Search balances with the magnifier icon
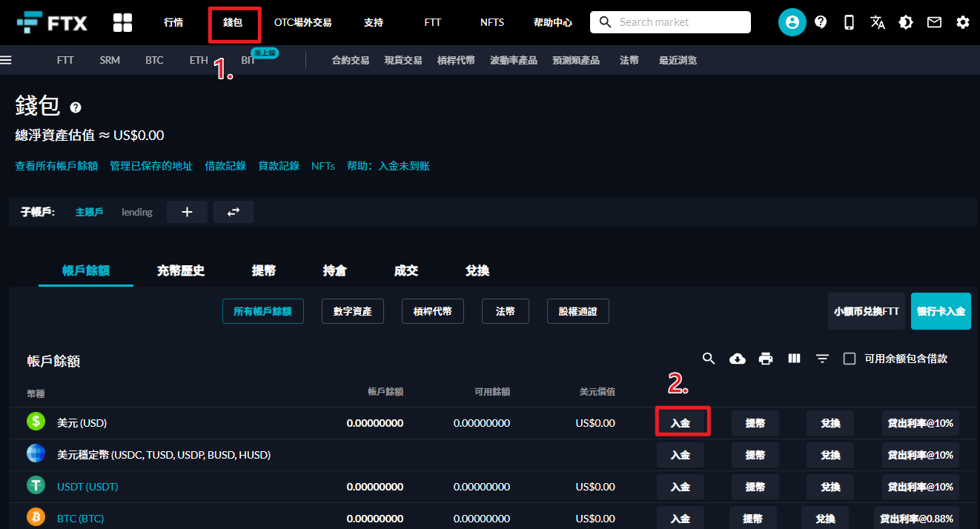The height and width of the screenshot is (529, 980). [709, 359]
